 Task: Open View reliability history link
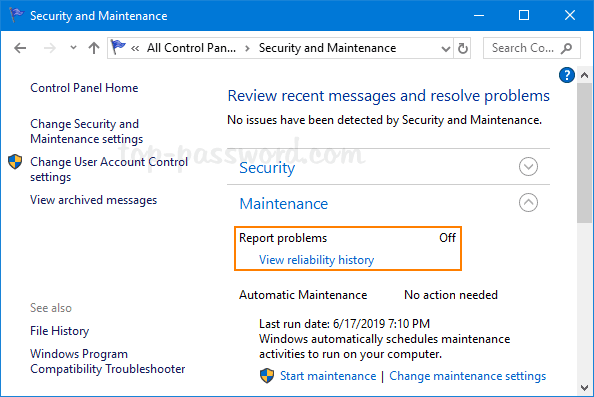tap(316, 260)
